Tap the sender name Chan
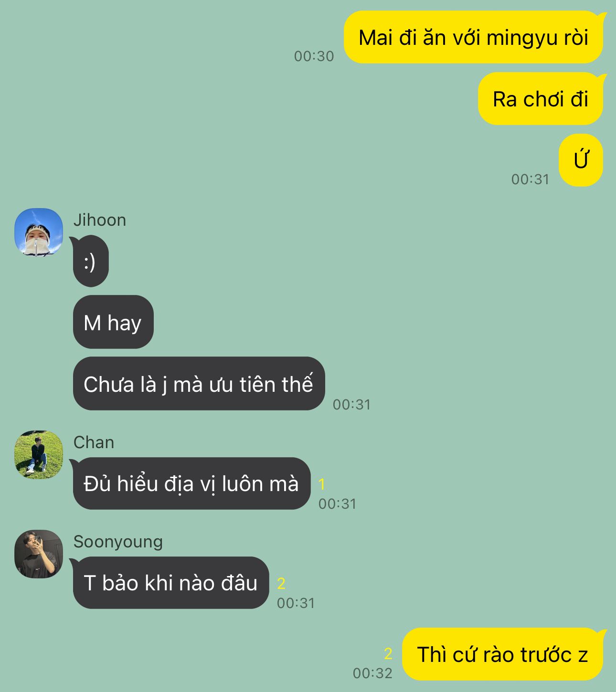The width and height of the screenshot is (616, 692). (x=94, y=442)
